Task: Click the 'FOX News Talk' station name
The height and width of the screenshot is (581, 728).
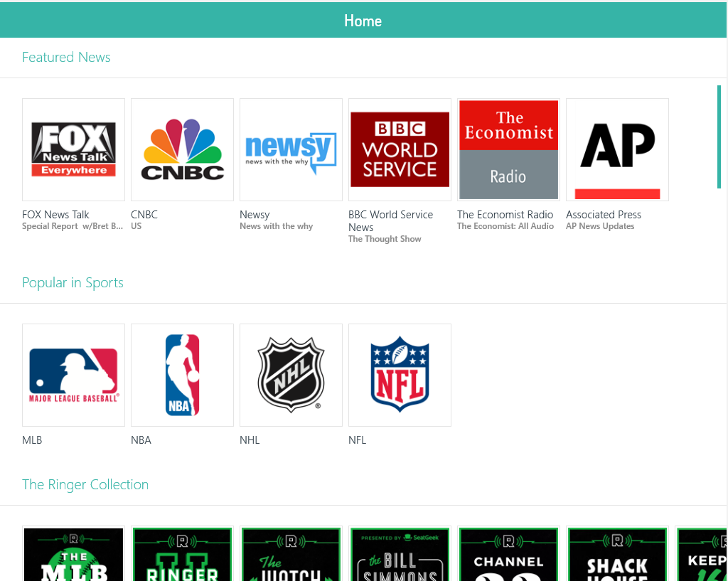Action: coord(55,215)
